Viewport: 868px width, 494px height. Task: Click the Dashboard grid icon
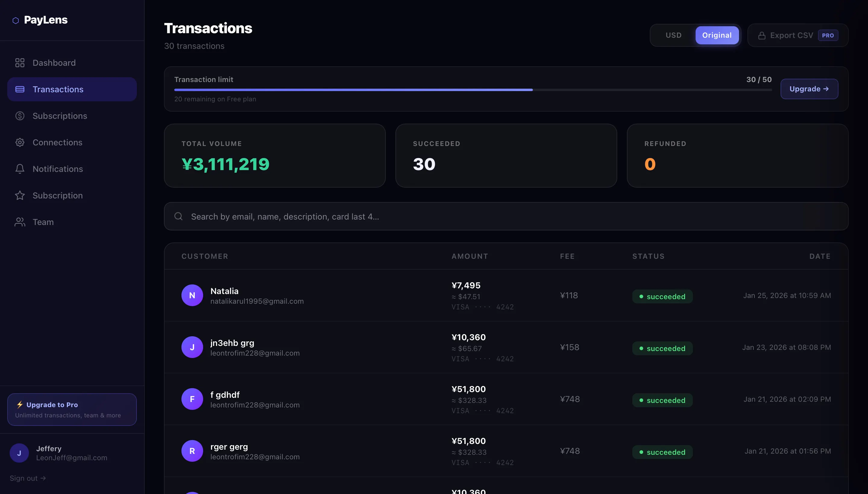click(x=20, y=63)
